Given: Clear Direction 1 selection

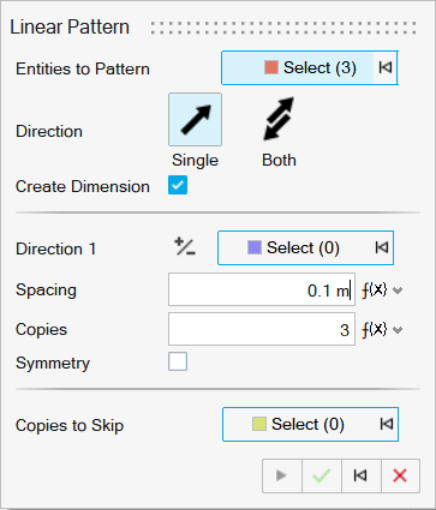Looking at the screenshot, I should 381,248.
